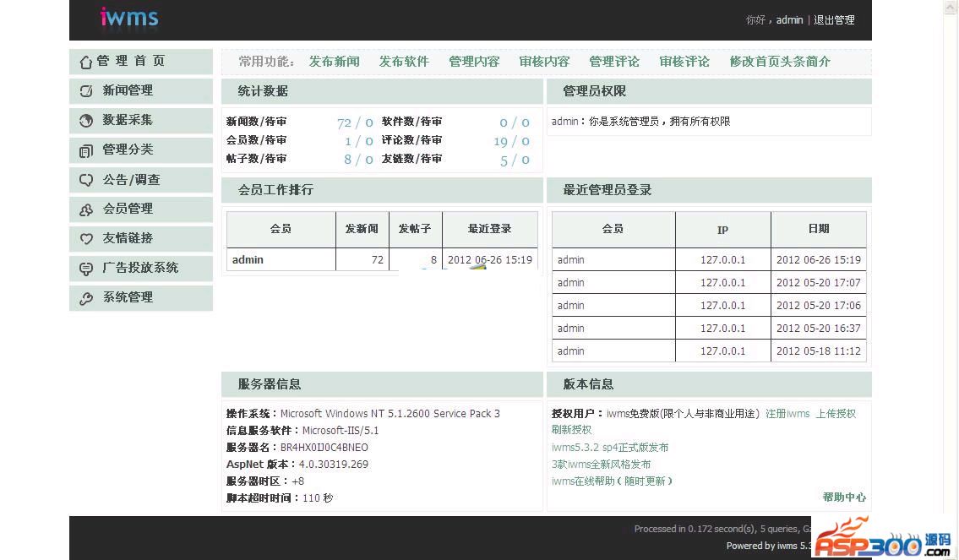This screenshot has height=560, width=959.
Task: Go to 管理评论 shortcut link
Action: tap(614, 62)
